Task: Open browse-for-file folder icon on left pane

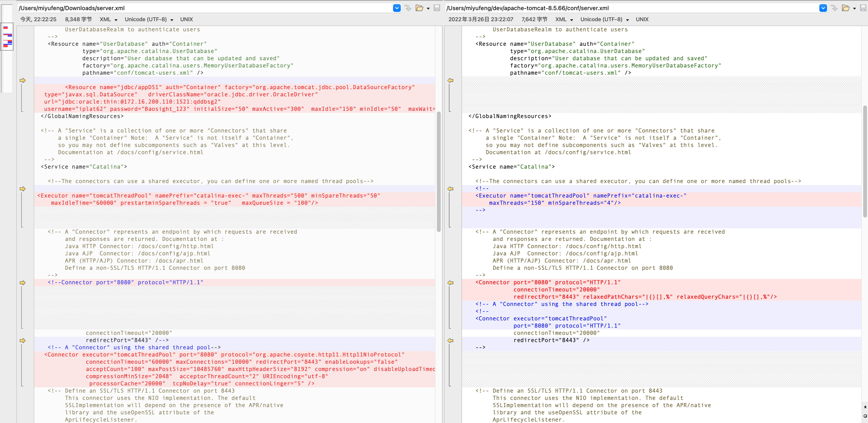Action: [420, 8]
